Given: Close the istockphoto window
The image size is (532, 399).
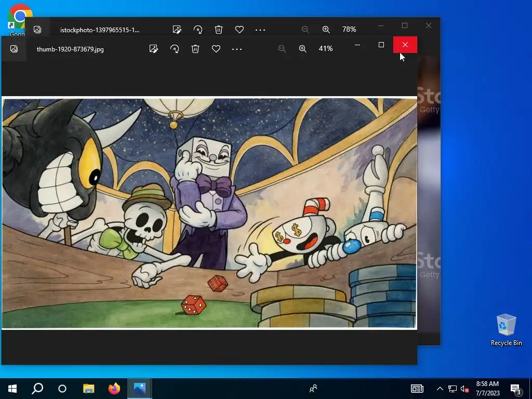Looking at the screenshot, I should click(429, 25).
